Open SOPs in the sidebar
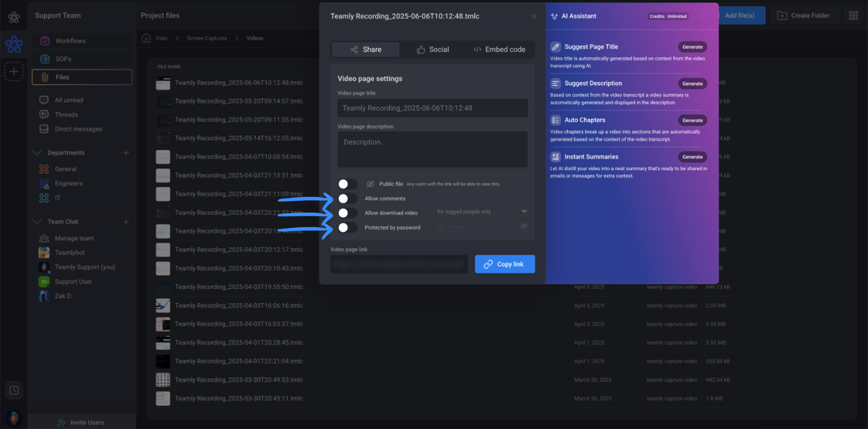The image size is (868, 429). pyautogui.click(x=82, y=59)
